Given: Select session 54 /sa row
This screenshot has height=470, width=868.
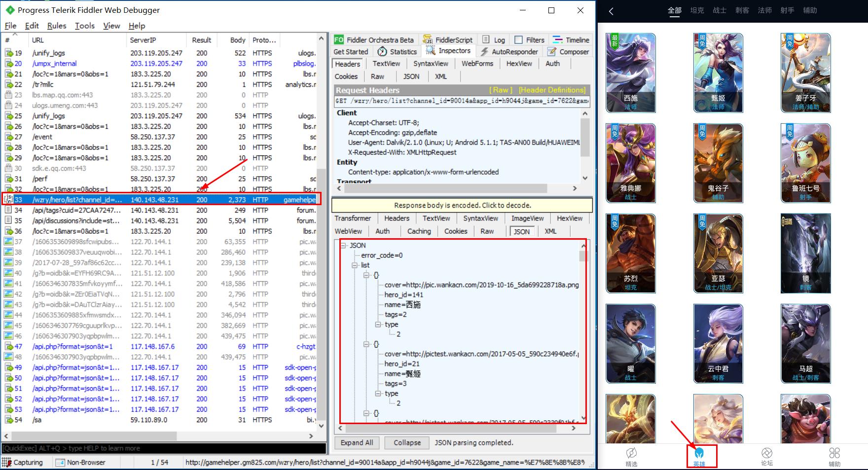Looking at the screenshot, I should 160,420.
